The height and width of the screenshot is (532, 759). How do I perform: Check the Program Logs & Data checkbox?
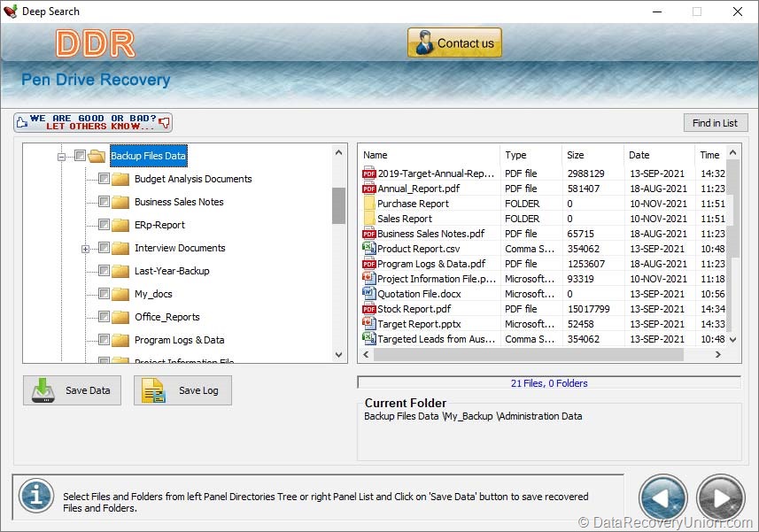click(104, 340)
